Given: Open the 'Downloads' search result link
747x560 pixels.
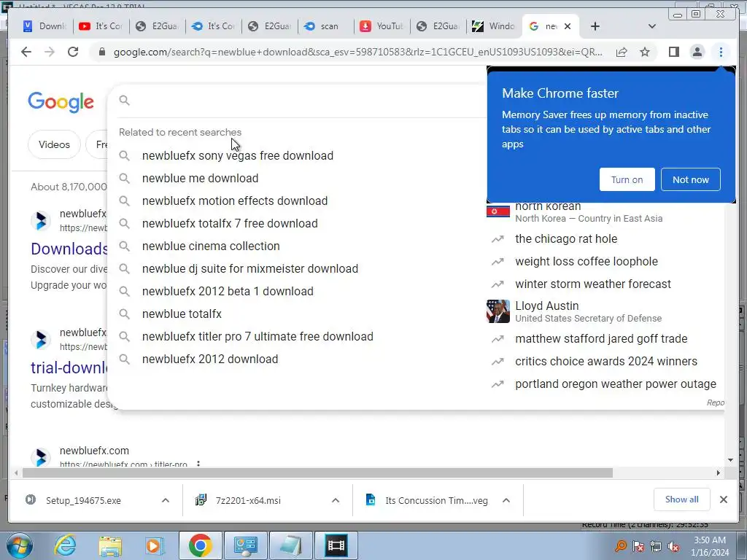Looking at the screenshot, I should coord(69,249).
